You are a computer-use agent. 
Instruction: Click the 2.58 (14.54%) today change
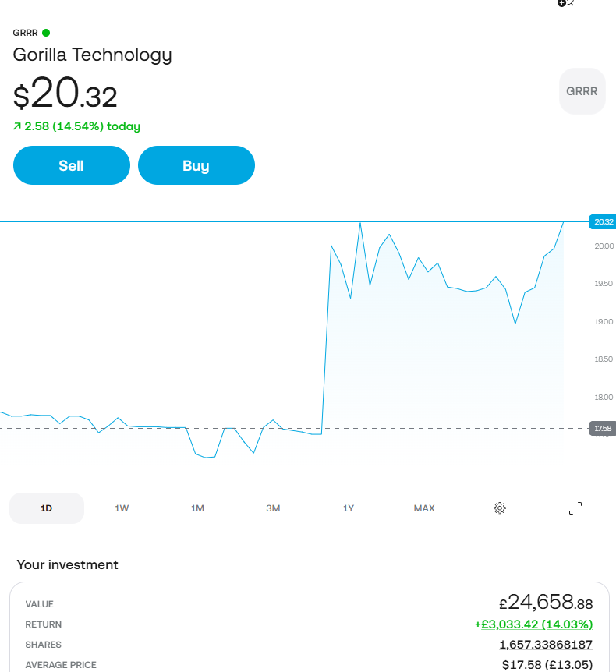point(76,126)
